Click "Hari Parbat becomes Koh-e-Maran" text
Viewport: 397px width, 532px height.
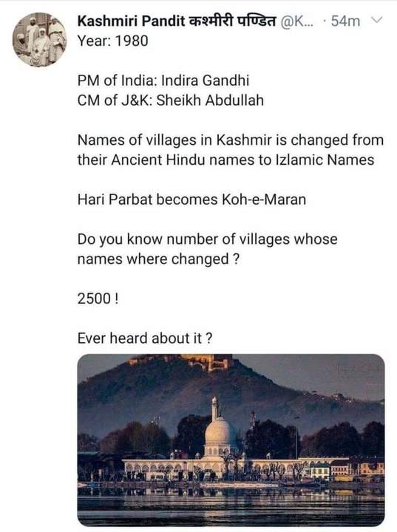(x=192, y=199)
